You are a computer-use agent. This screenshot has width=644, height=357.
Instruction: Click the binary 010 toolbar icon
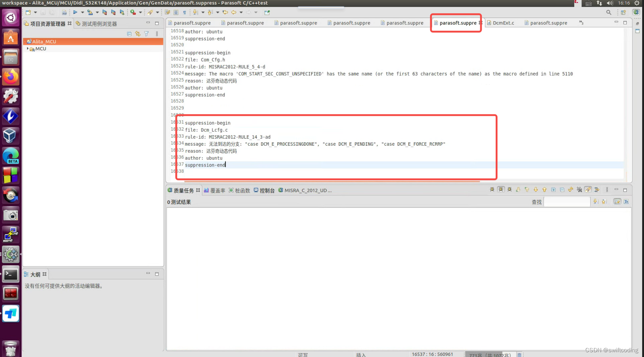click(64, 12)
